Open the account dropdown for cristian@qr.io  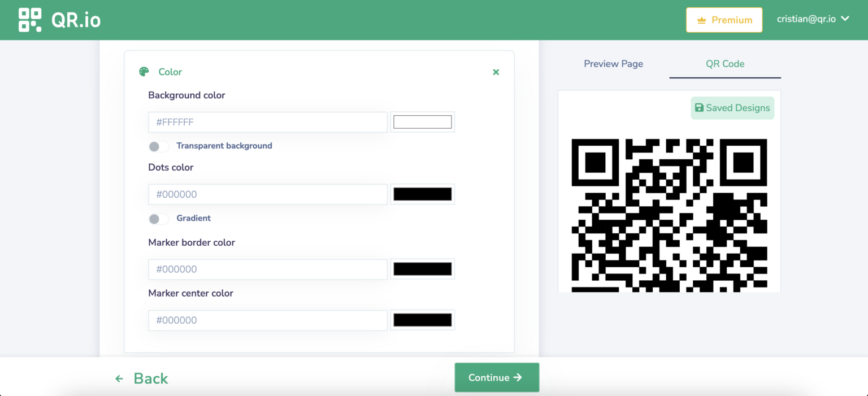[x=813, y=19]
